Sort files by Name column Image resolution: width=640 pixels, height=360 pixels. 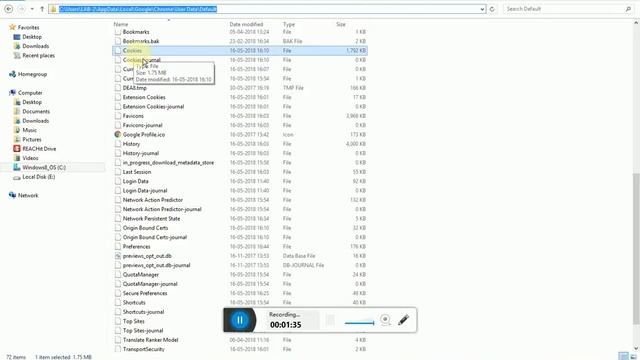121,24
